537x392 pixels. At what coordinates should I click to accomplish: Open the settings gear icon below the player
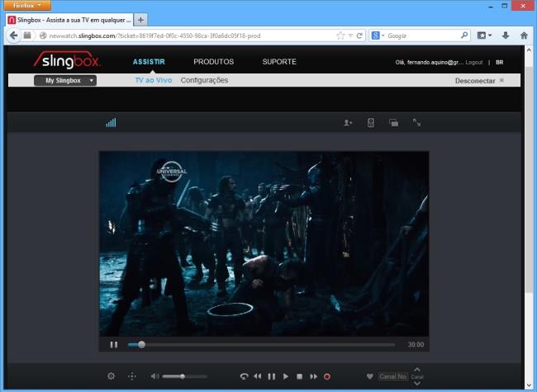point(111,376)
